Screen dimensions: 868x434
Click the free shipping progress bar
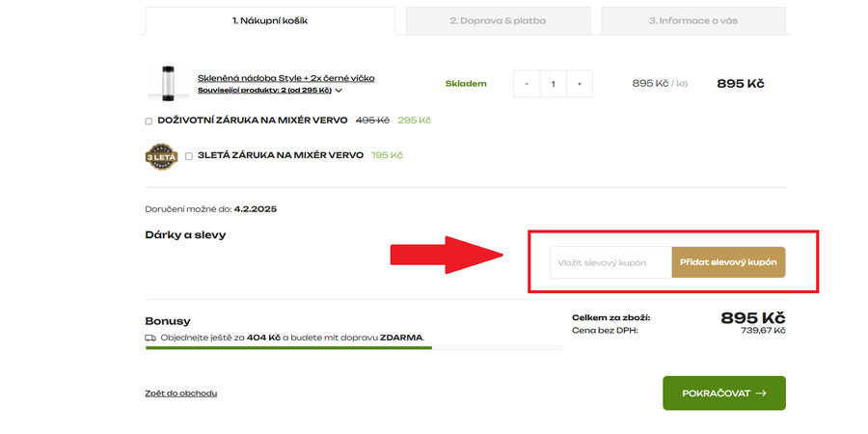353,347
